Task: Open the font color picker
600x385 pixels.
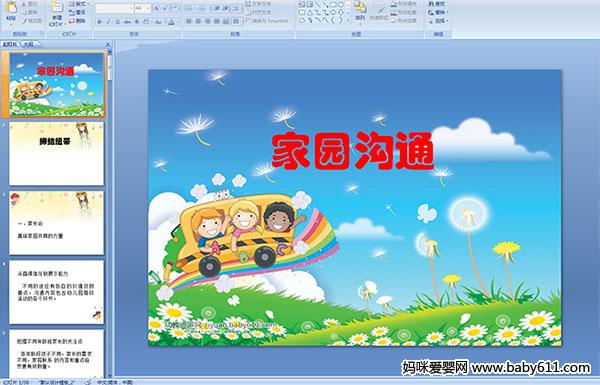Action: (x=171, y=22)
